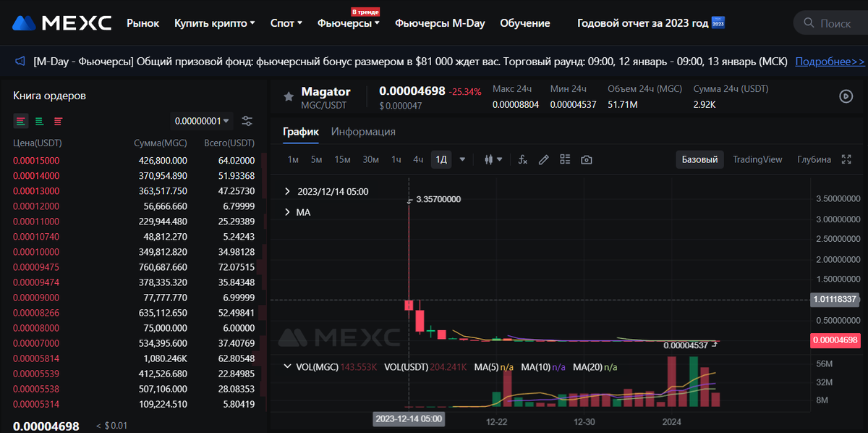Switch to TradingView chart mode
The width and height of the screenshot is (868, 433).
(x=757, y=159)
